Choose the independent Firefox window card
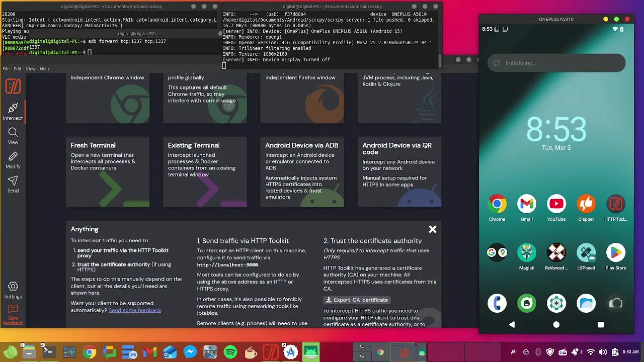The image size is (644, 362). pyautogui.click(x=302, y=98)
